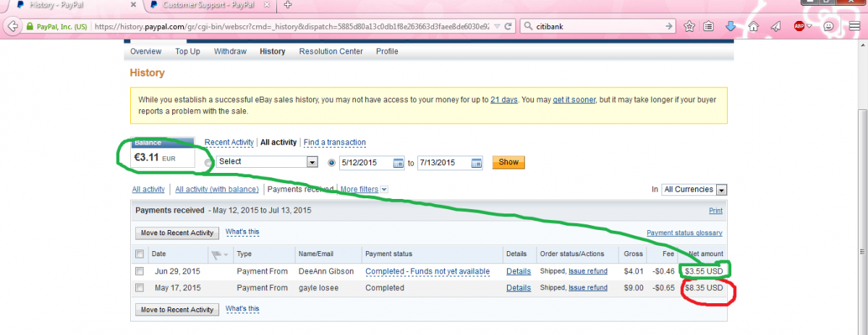Screen dimensions: 868x335
Task: Open the Resolution Center menu item
Action: [x=331, y=51]
